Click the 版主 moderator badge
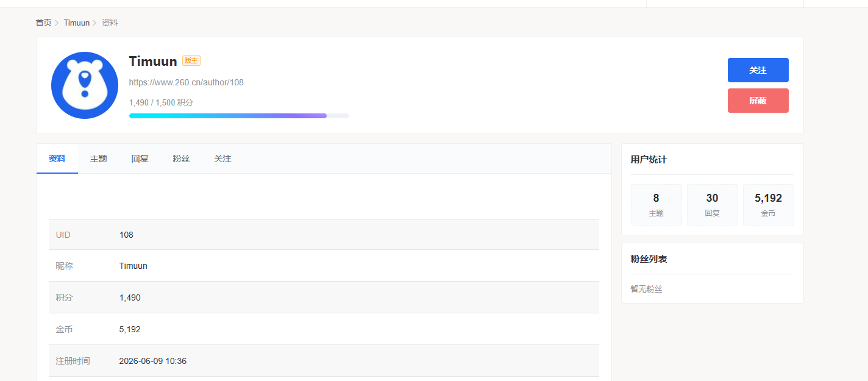This screenshot has width=868, height=381. tap(191, 61)
